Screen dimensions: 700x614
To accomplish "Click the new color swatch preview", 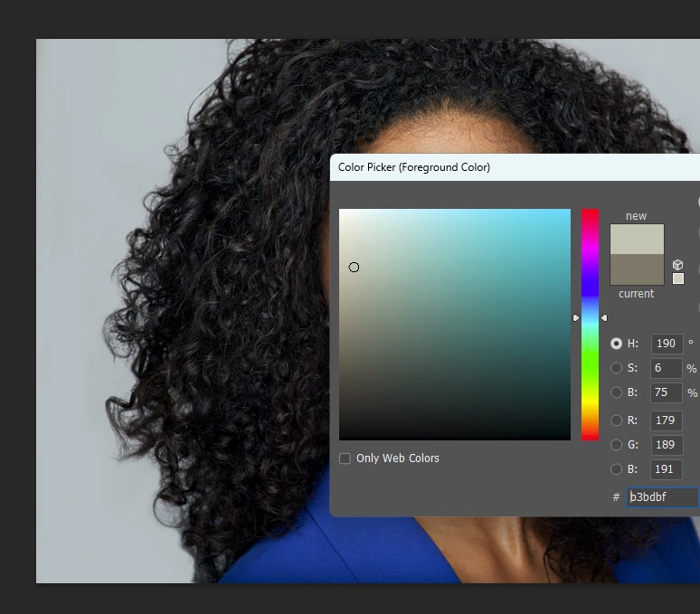I will (637, 239).
